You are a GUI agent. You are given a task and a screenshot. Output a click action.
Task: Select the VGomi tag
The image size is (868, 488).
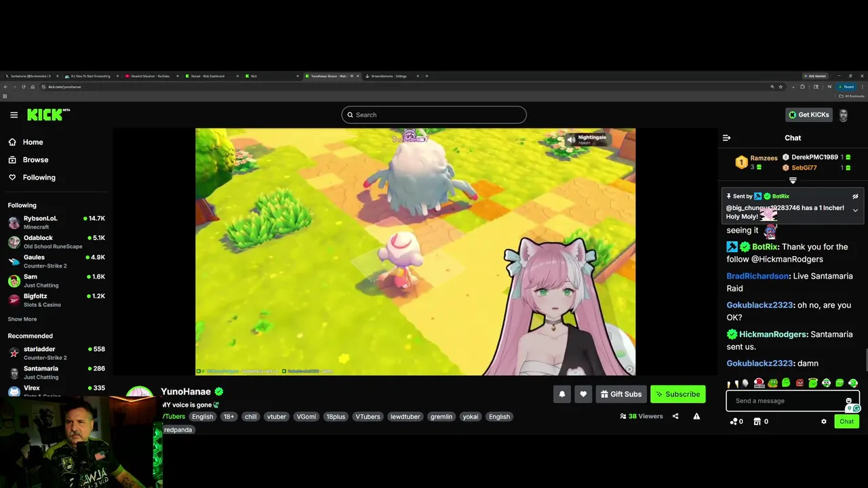[x=306, y=417]
